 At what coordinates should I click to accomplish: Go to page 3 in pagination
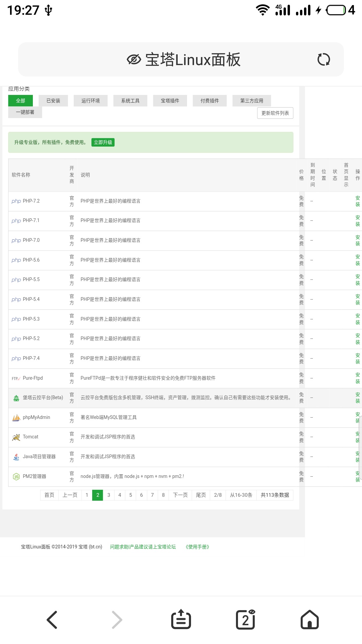[x=109, y=495]
